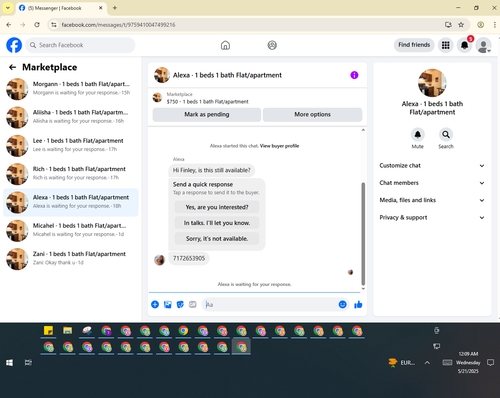Open the tab search dropdown arrow
This screenshot has height=398, width=500.
8,8
